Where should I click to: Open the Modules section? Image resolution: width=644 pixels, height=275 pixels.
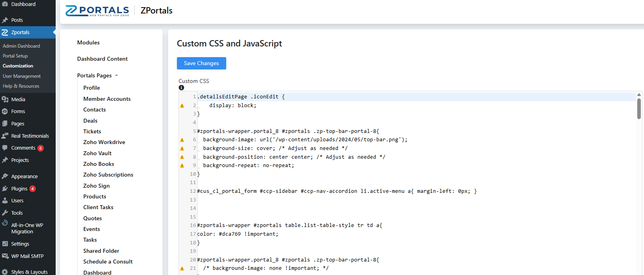click(x=88, y=42)
